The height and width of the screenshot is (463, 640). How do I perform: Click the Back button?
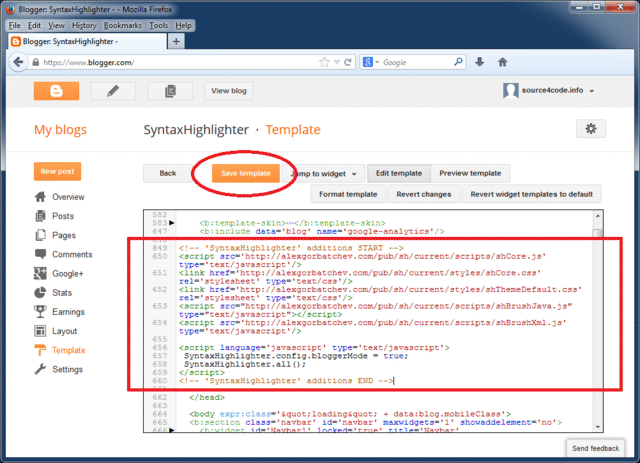(168, 173)
